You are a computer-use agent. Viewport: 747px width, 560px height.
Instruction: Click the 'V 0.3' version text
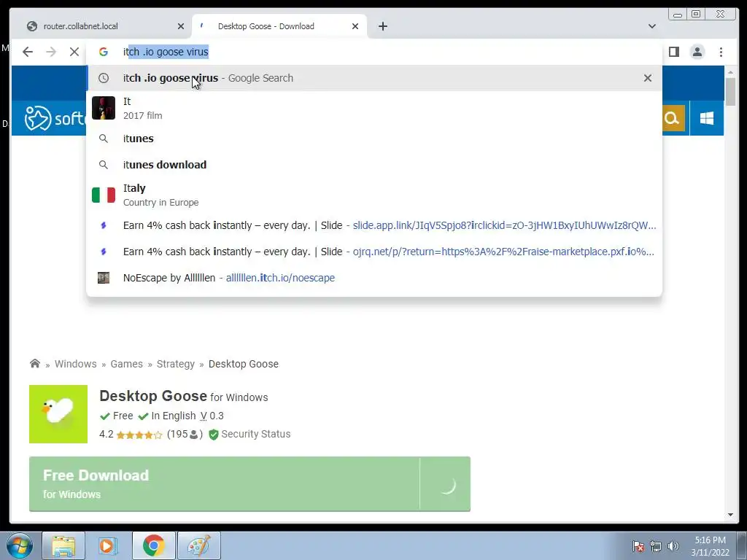(x=212, y=416)
